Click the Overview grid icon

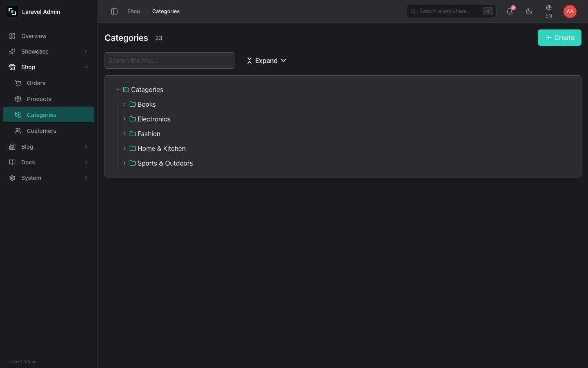12,36
